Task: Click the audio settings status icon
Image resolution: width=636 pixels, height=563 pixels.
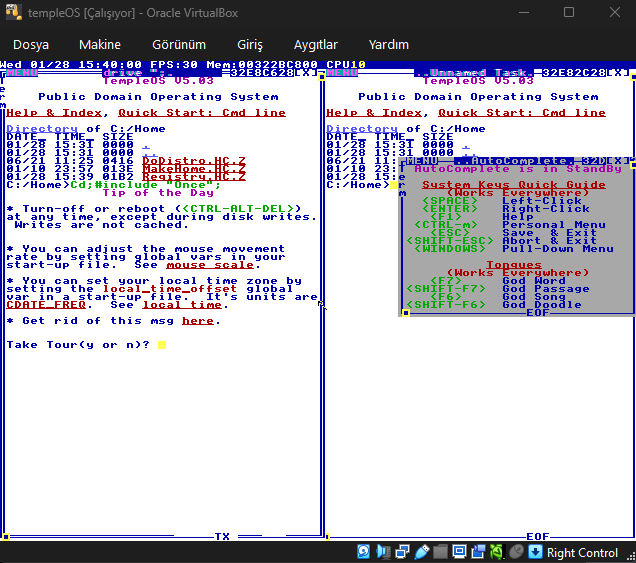Action: (383, 552)
